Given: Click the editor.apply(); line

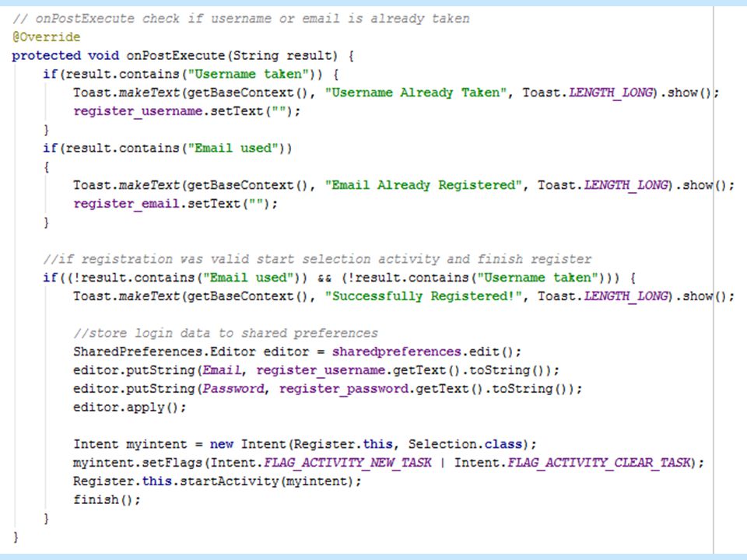Looking at the screenshot, I should click(x=130, y=407).
